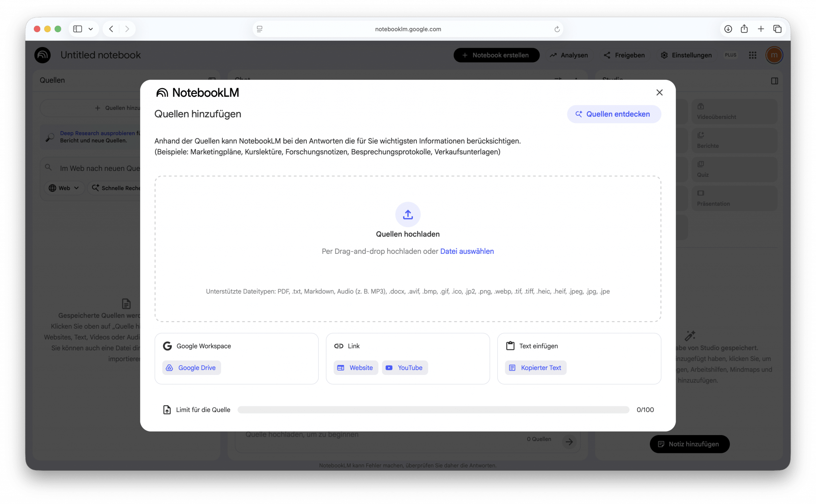Click the source limit progress bar
Image resolution: width=816 pixels, height=504 pixels.
[x=433, y=410]
